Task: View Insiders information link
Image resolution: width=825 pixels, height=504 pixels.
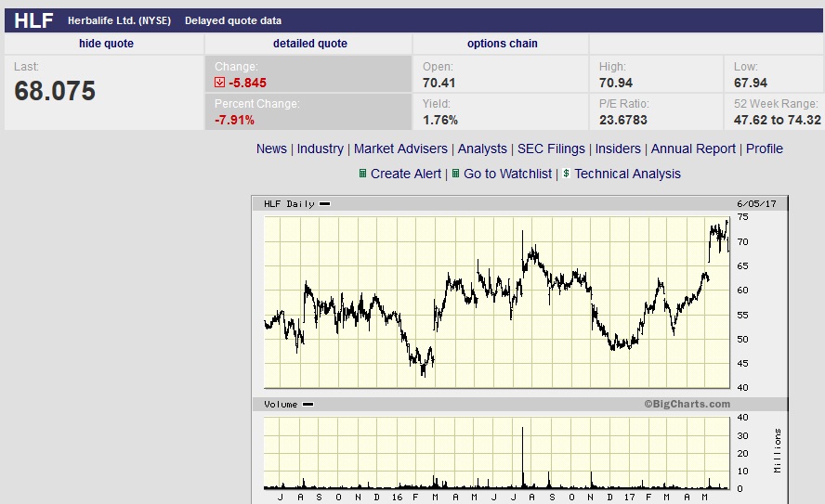Action: (x=618, y=149)
